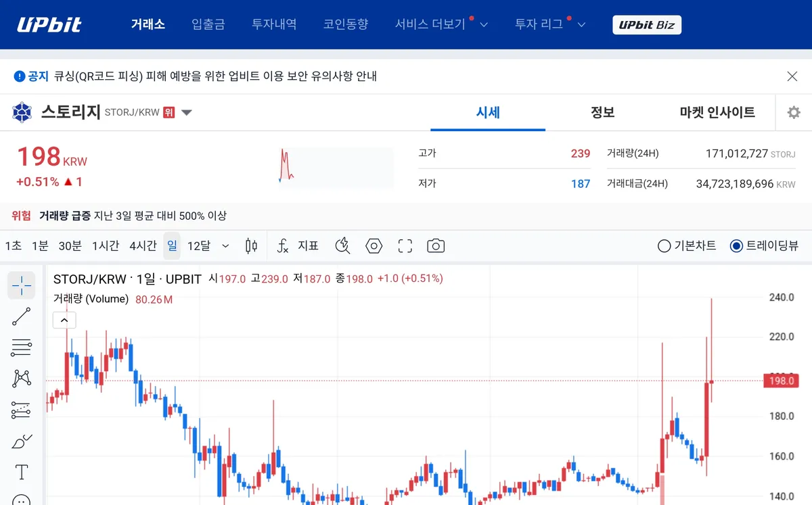Open the 입출금 menu
This screenshot has height=505, width=812.
[x=208, y=24]
